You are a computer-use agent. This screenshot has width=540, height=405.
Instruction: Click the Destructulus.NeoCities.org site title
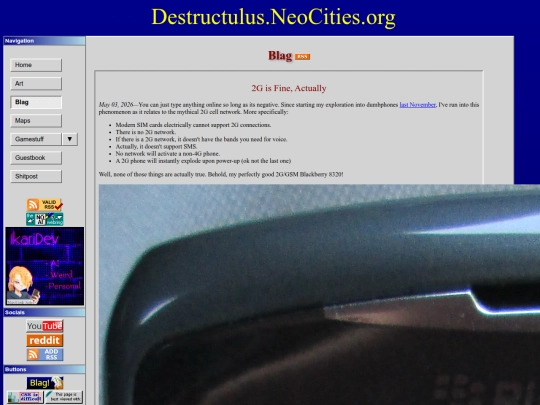(273, 17)
